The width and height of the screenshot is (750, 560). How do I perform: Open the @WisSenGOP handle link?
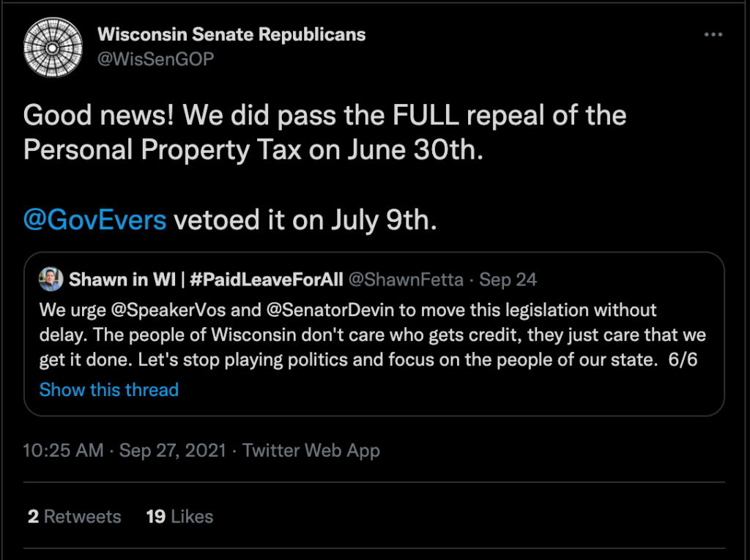[155, 59]
